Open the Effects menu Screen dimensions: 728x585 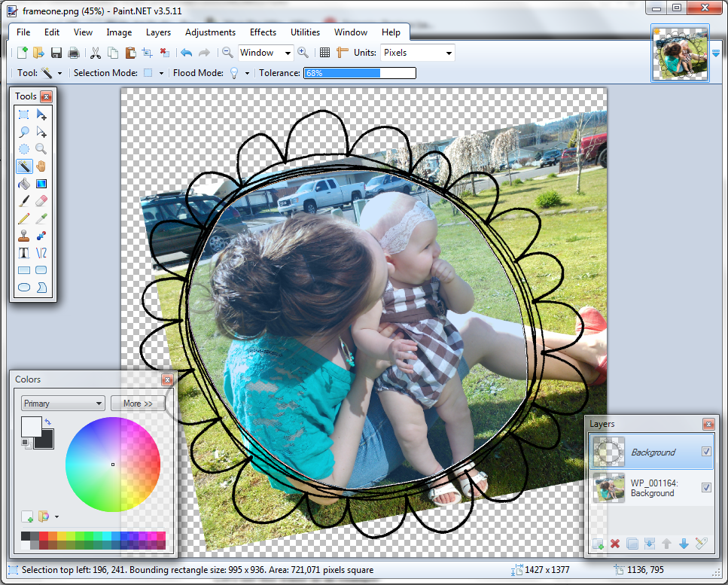coord(262,32)
